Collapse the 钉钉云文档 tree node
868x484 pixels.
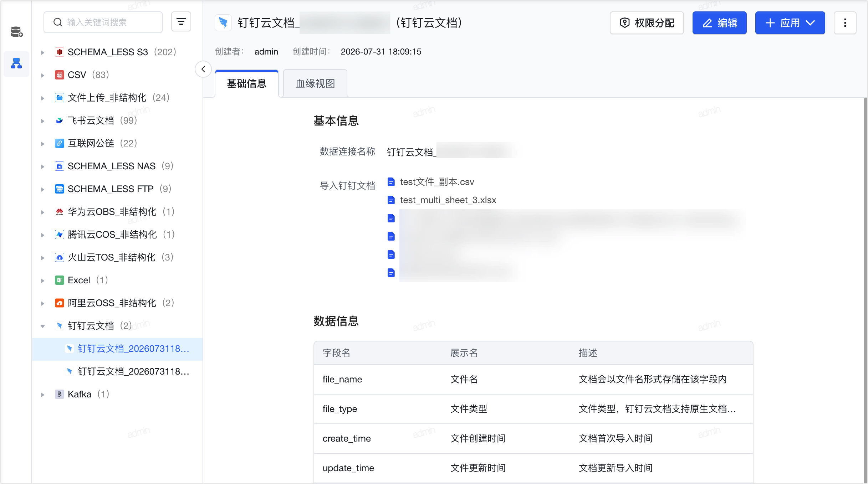pos(42,326)
